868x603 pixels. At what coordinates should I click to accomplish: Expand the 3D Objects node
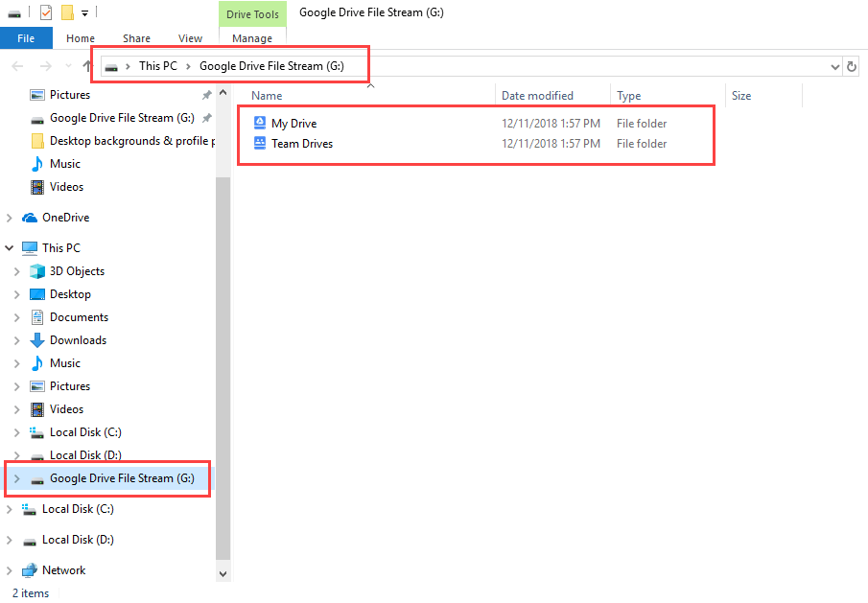16,271
